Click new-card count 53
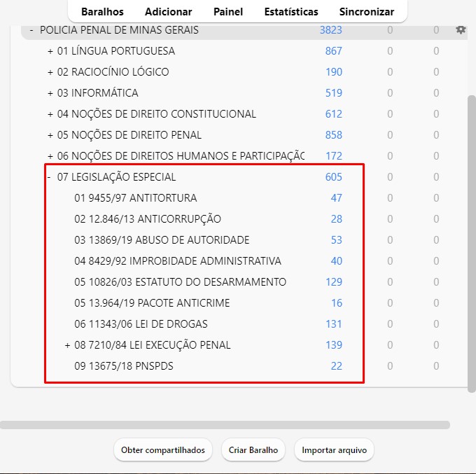The width and height of the screenshot is (476, 474). pyautogui.click(x=337, y=240)
